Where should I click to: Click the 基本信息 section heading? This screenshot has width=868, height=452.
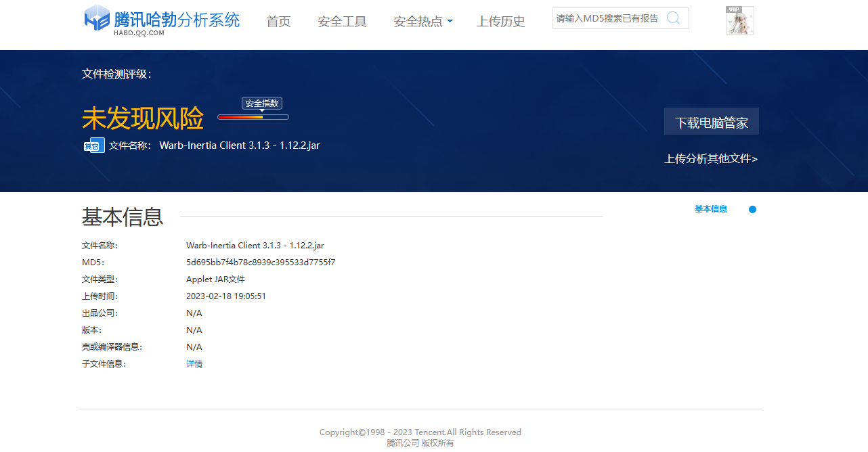coord(123,217)
